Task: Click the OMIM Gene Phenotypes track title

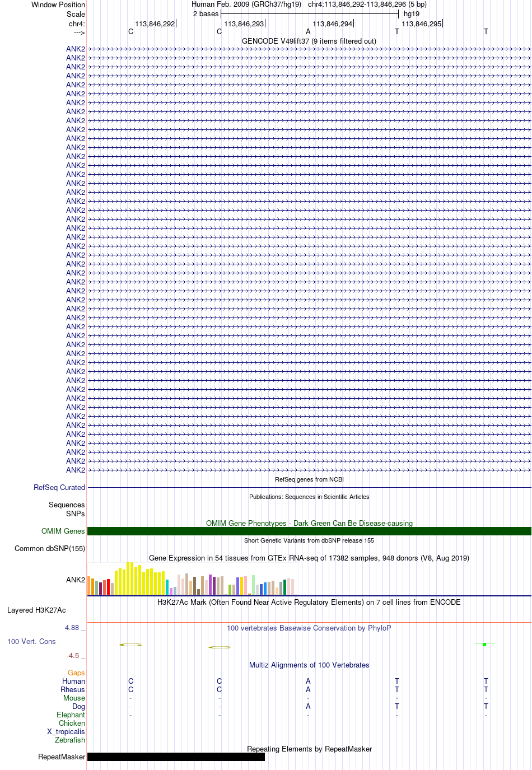Action: tap(309, 523)
